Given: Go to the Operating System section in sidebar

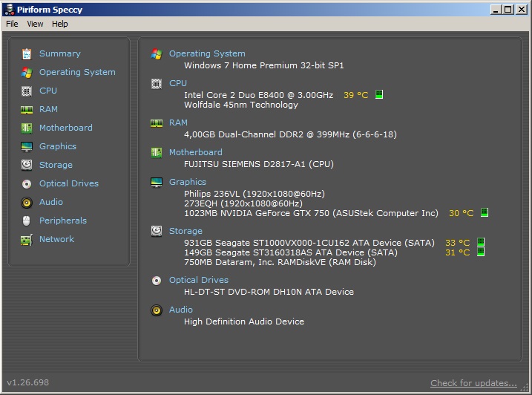Looking at the screenshot, I should (x=77, y=72).
